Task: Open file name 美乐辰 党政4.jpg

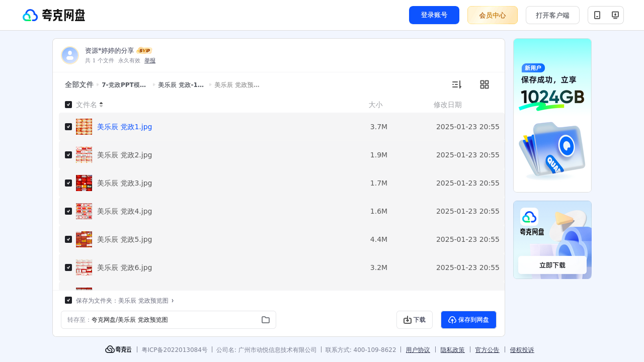Action: 125,211
